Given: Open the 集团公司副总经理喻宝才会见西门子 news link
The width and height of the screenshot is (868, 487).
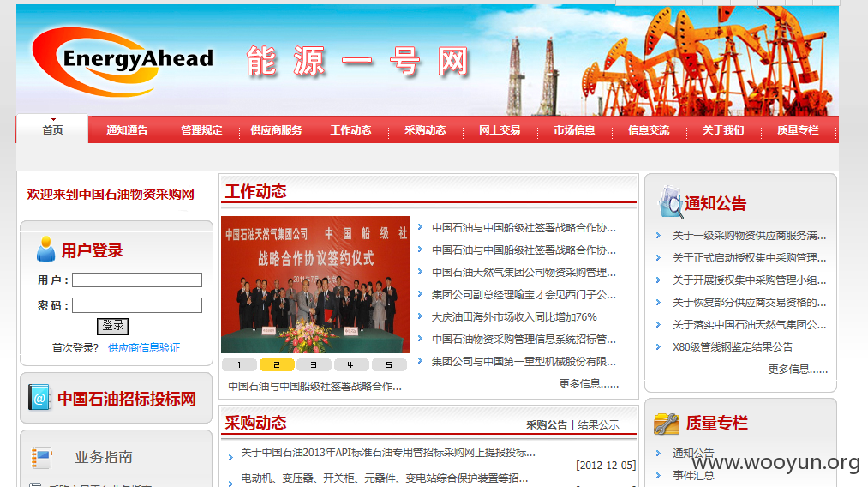Looking at the screenshot, I should click(x=524, y=295).
